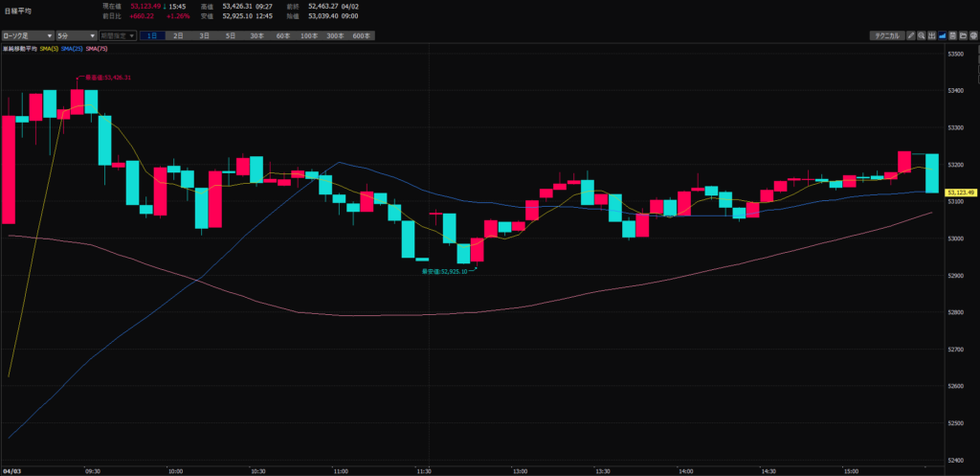This screenshot has width=980, height=476.
Task: Switch to the 2日 range tab
Action: point(178,35)
